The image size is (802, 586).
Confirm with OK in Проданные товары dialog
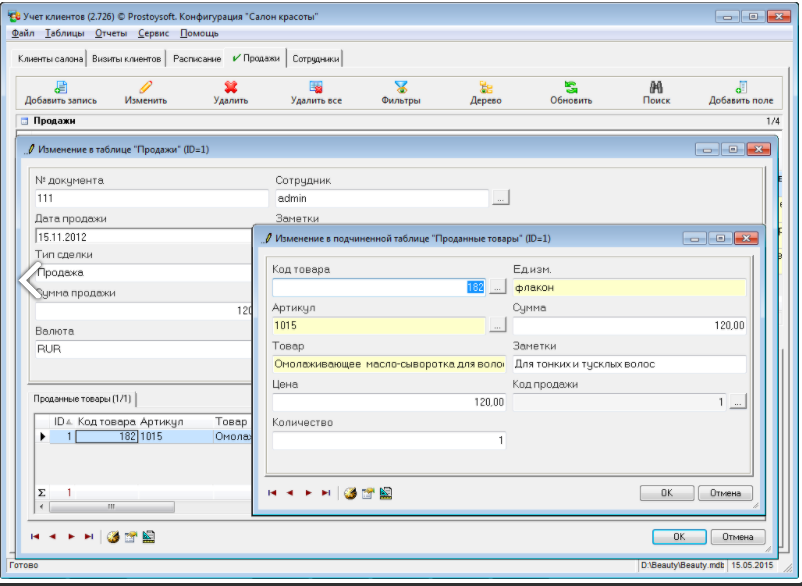pyautogui.click(x=668, y=493)
